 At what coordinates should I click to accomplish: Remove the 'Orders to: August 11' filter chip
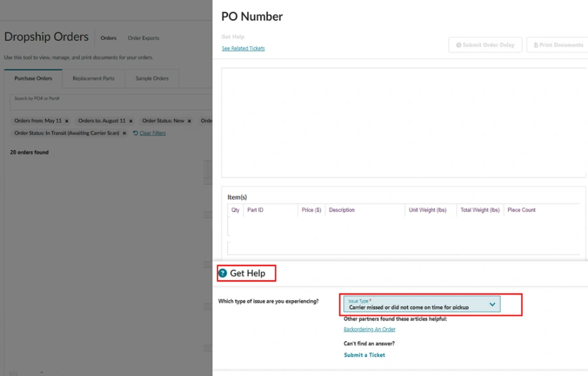point(131,121)
